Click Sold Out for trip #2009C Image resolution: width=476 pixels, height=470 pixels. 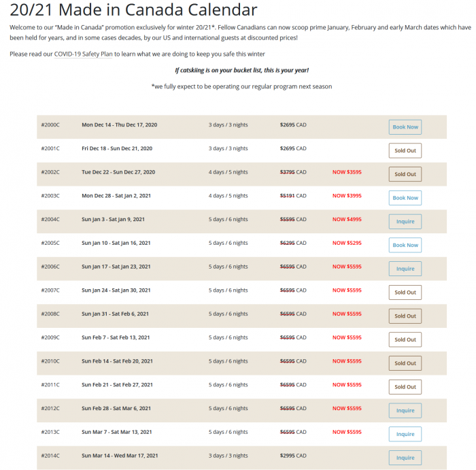coord(405,340)
